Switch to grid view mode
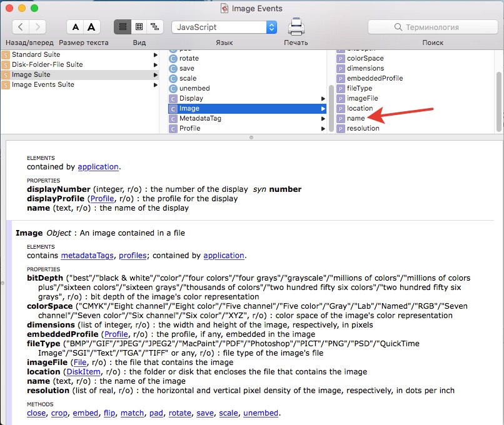The image size is (504, 425). [x=139, y=27]
